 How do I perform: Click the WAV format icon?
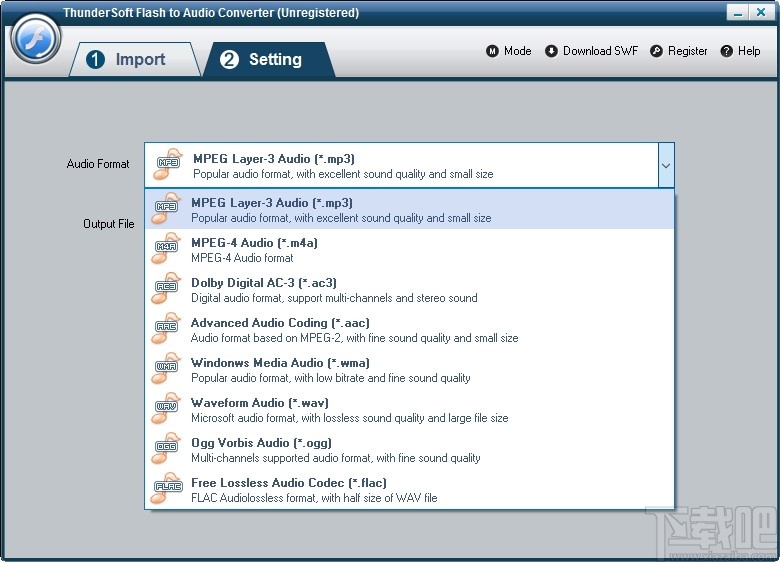pos(166,408)
